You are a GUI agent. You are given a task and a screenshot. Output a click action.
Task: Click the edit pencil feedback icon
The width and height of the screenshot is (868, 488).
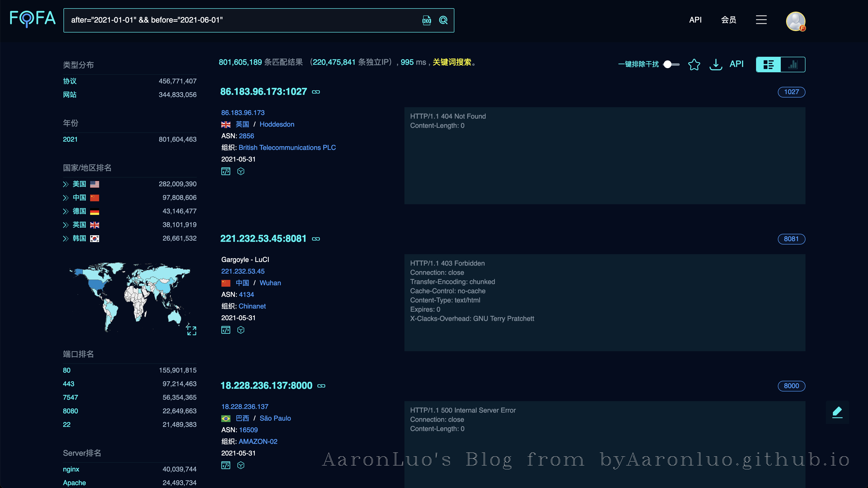coord(837,412)
